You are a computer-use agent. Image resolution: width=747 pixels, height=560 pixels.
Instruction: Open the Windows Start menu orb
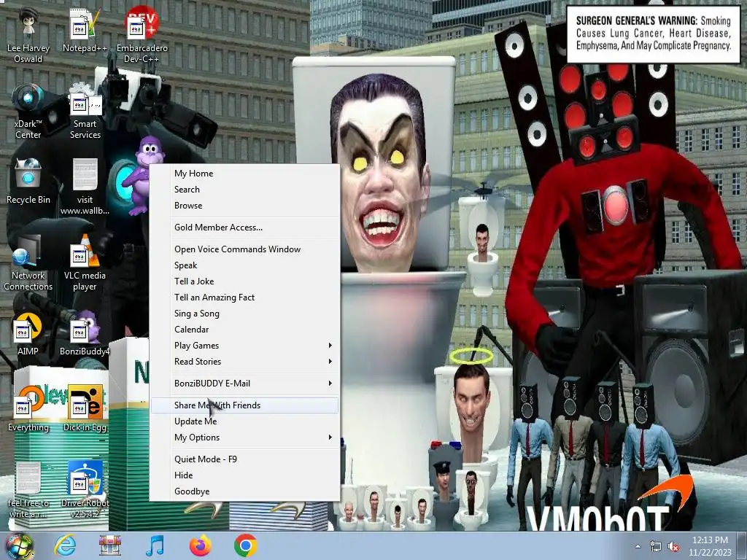pos(19,545)
